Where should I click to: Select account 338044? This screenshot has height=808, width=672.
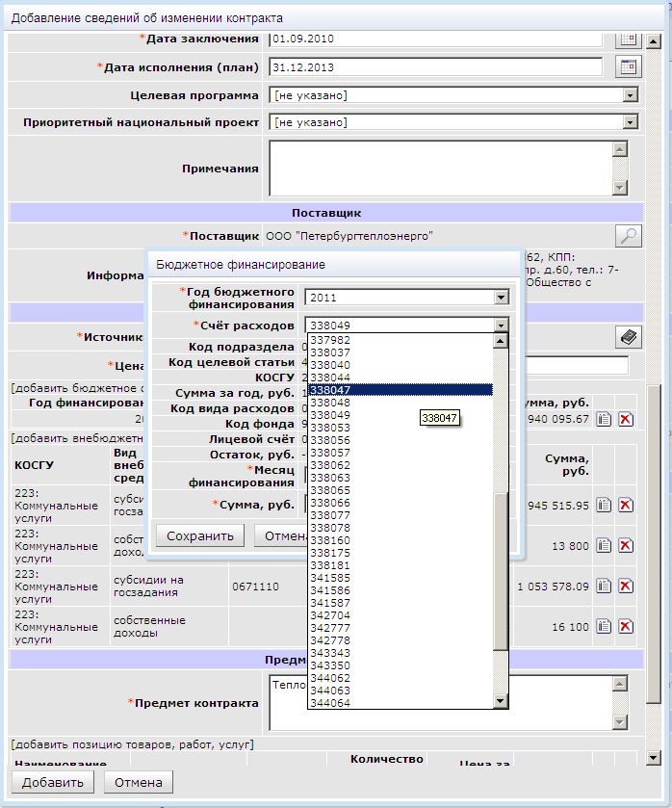(401, 378)
